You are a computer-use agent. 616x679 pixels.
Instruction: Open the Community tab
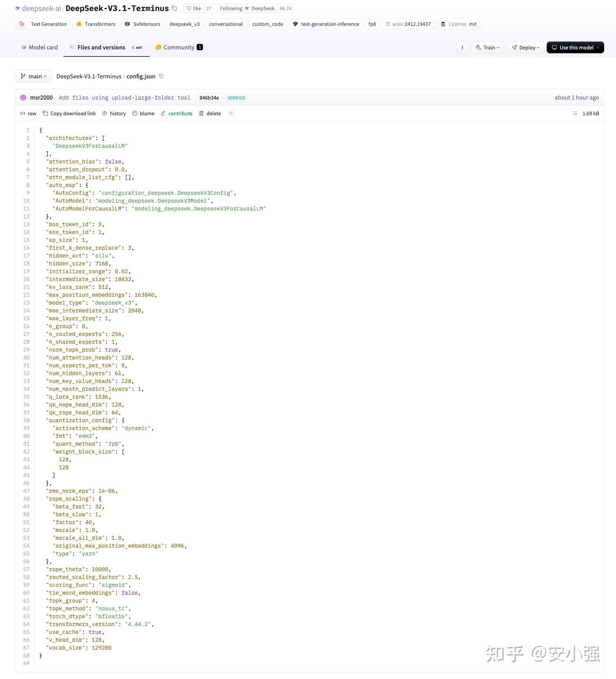pos(179,47)
